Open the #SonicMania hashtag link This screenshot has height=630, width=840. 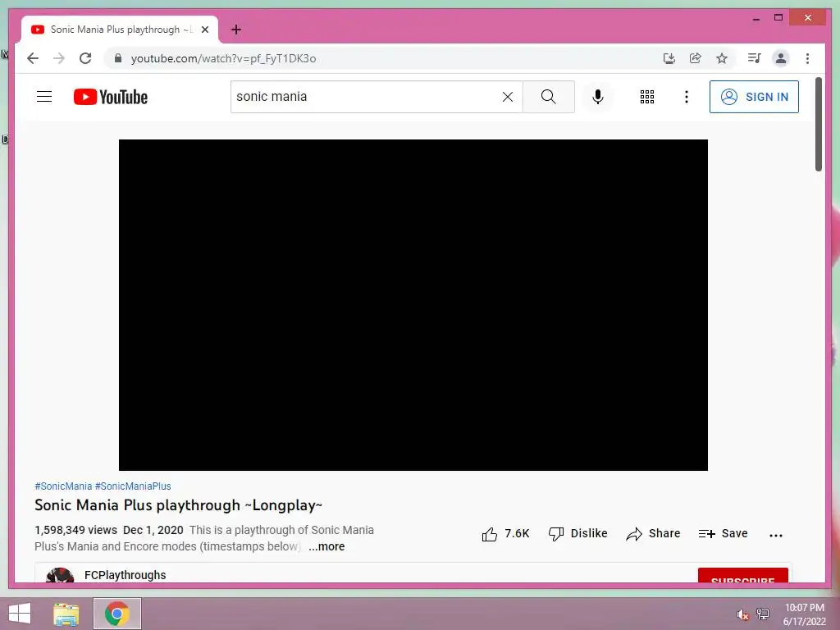[63, 486]
